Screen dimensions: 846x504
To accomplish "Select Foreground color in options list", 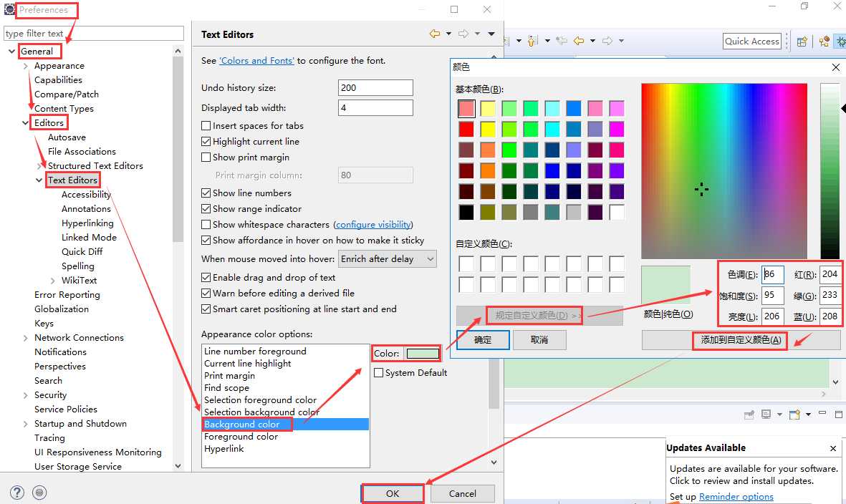I will coord(285,437).
